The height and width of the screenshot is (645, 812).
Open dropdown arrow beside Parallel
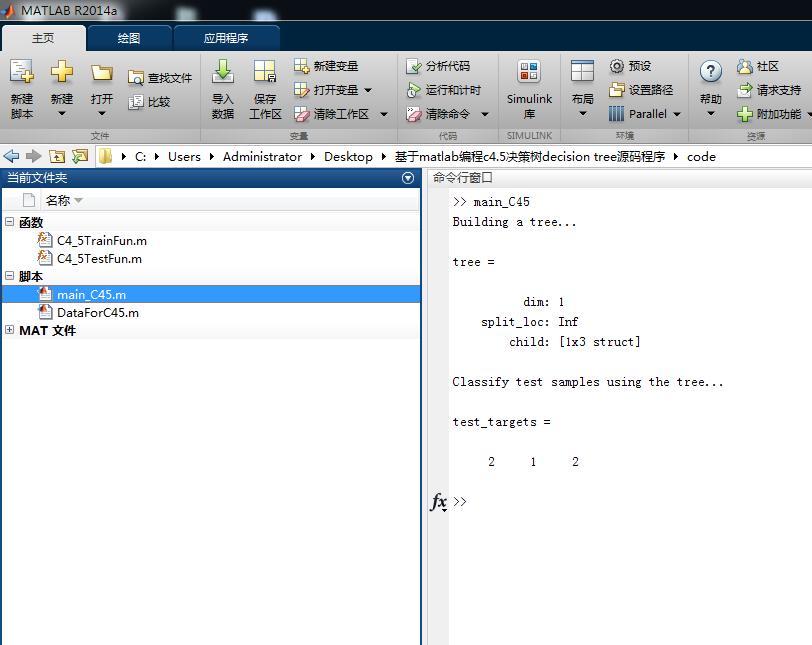[677, 114]
